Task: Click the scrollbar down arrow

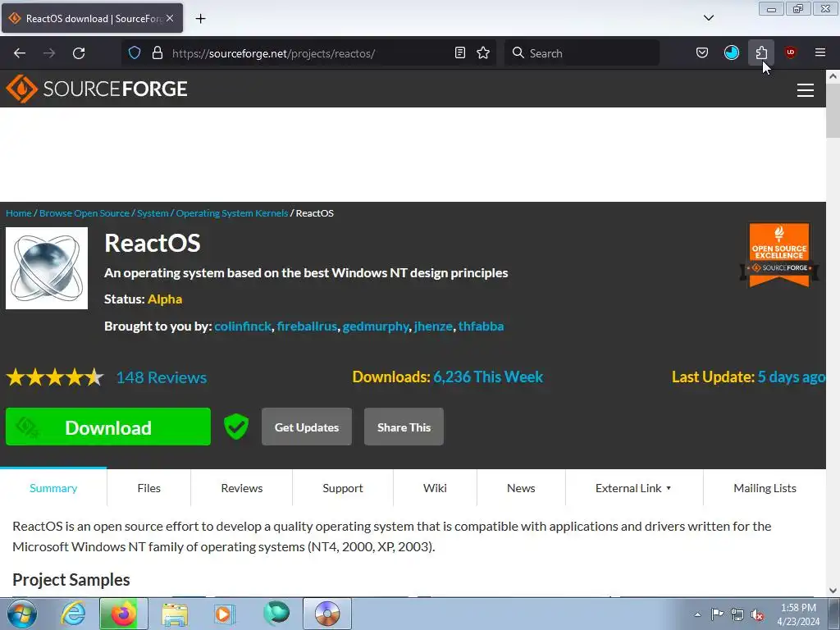Action: 833,591
